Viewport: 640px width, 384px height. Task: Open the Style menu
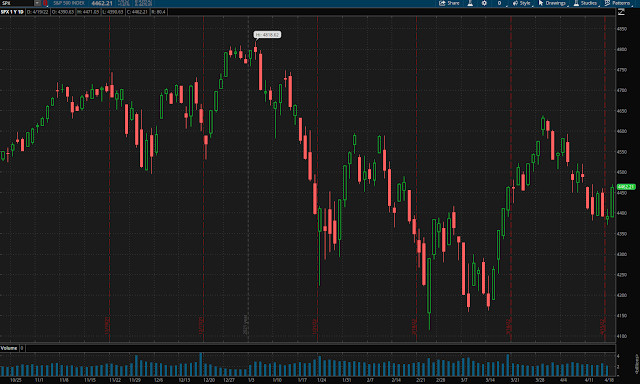(x=522, y=3)
